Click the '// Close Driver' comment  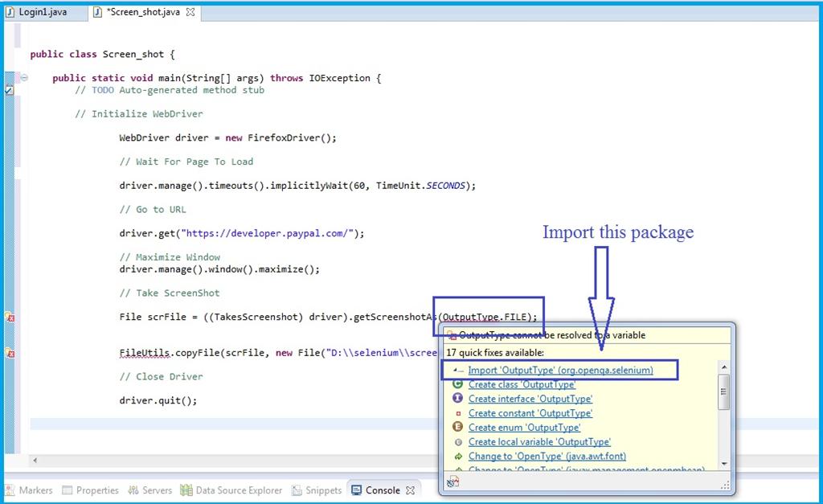[x=161, y=376]
